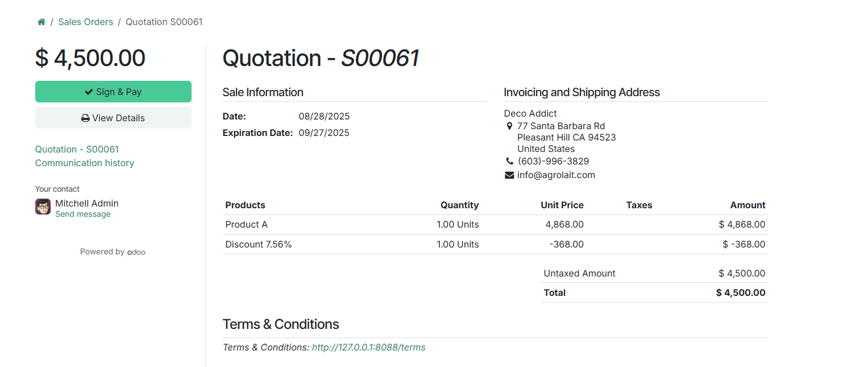Open Sales Orders breadcrumb link
The height and width of the screenshot is (367, 868).
click(x=85, y=22)
